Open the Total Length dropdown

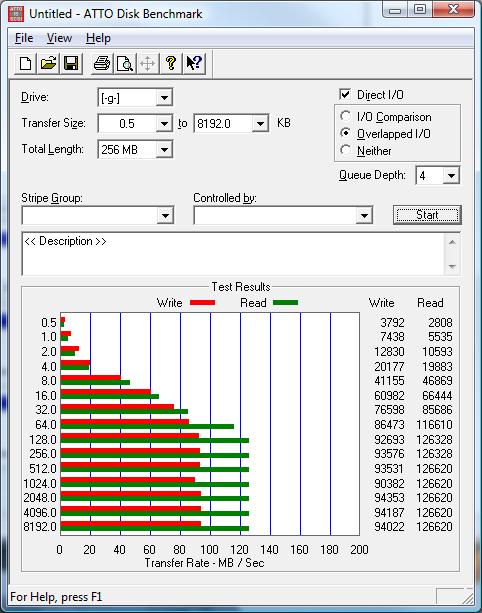pos(164,149)
